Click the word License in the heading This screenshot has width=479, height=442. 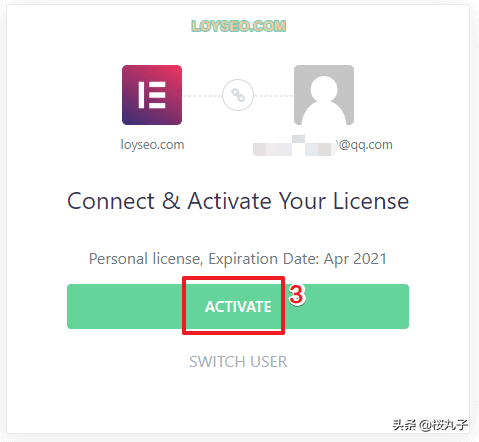(x=371, y=201)
